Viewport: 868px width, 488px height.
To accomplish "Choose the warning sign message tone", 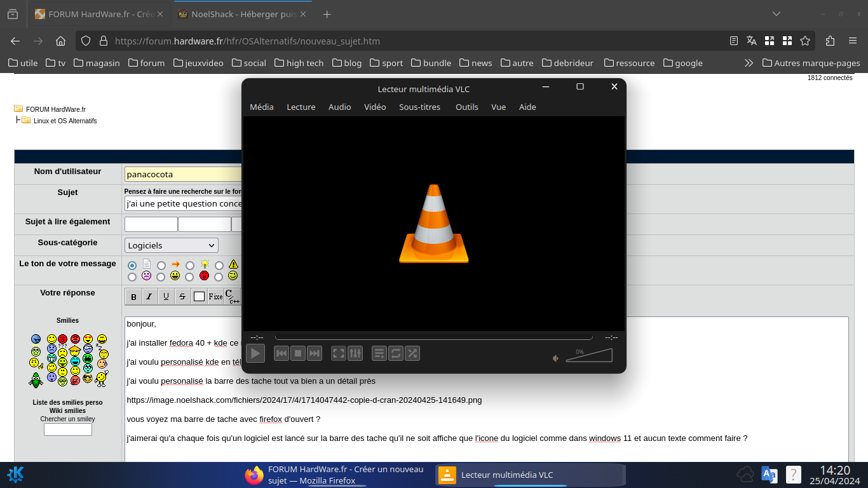I will 219,265.
